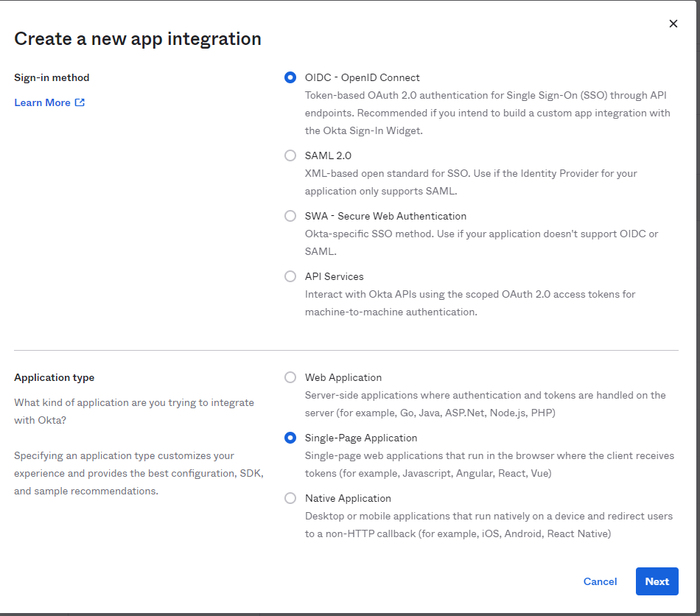
Task: Select the Web Application type
Action: pyautogui.click(x=290, y=377)
